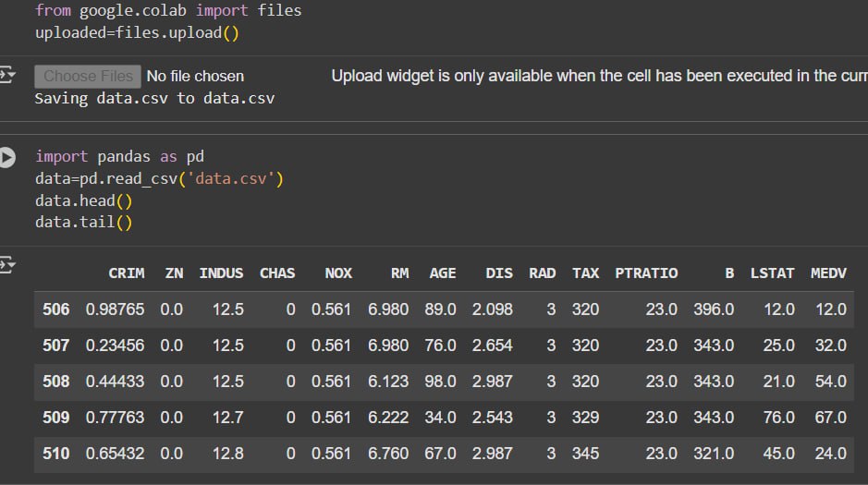Click DIS value 2.543

click(x=492, y=418)
